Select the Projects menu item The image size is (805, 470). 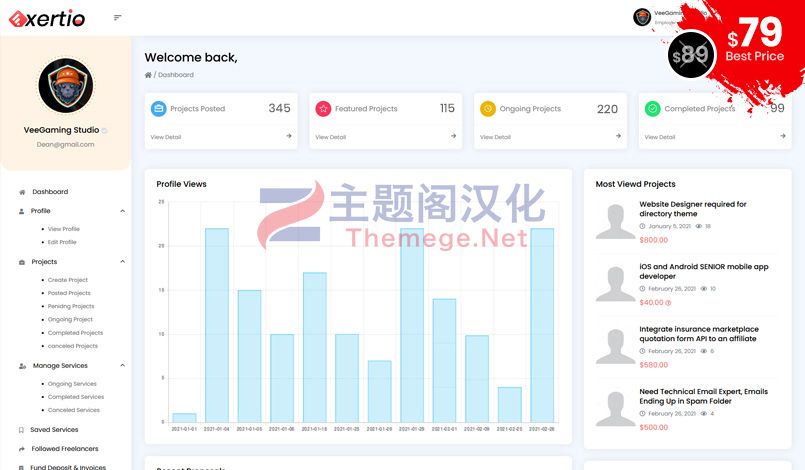pos(44,261)
